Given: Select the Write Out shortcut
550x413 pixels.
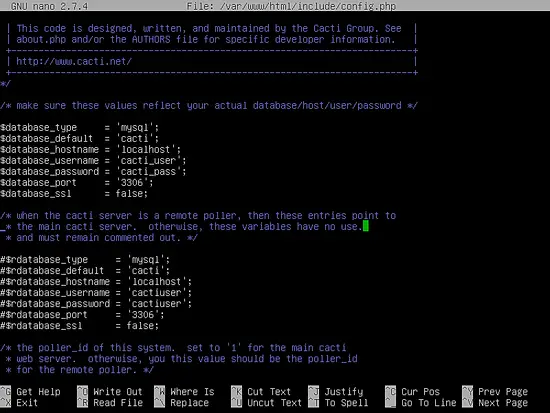Looking at the screenshot, I should click(x=118, y=391).
